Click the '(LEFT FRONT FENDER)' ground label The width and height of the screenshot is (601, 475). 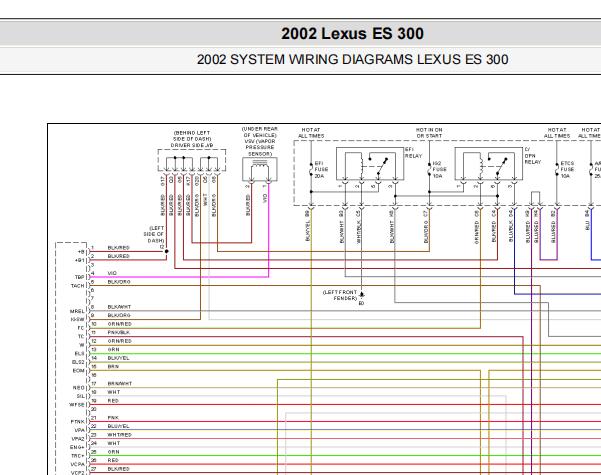(x=340, y=295)
